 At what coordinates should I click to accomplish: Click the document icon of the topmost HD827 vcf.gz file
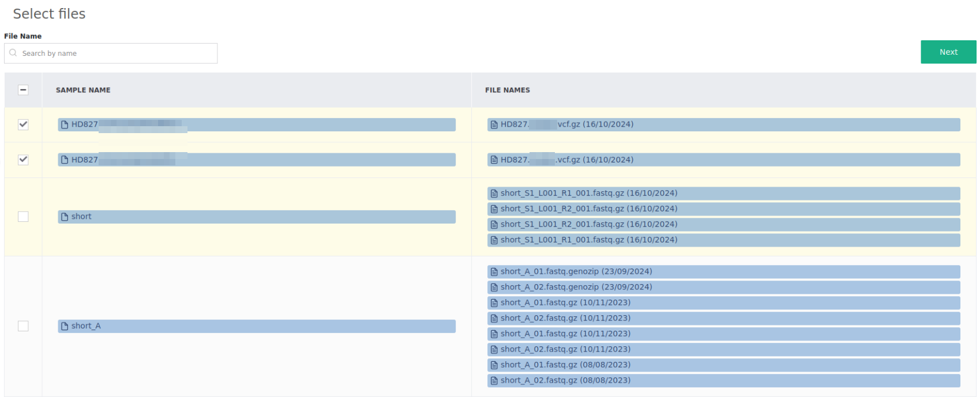(x=494, y=125)
